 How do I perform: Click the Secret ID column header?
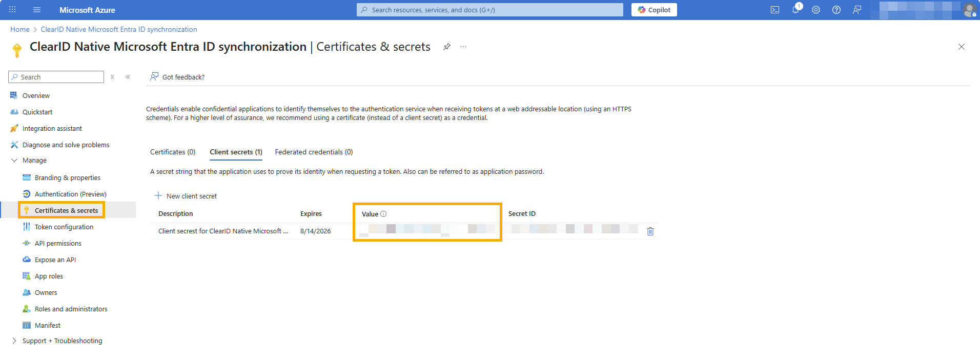(x=522, y=213)
